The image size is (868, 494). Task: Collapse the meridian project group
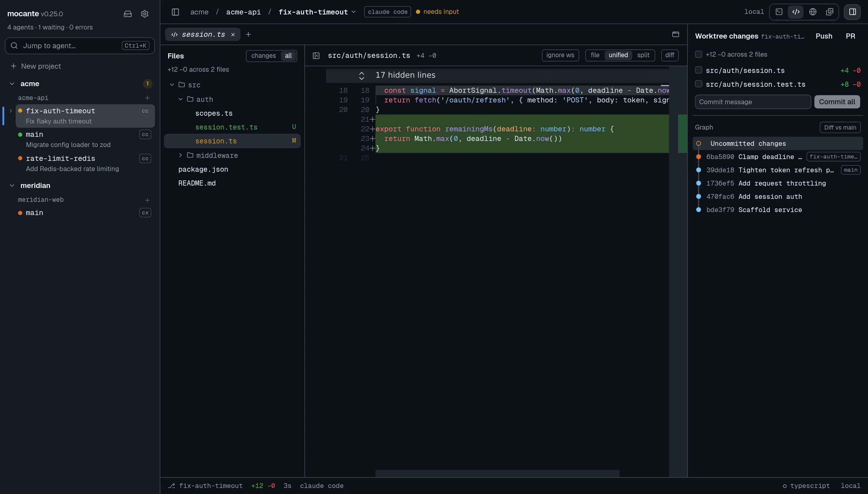(x=12, y=186)
